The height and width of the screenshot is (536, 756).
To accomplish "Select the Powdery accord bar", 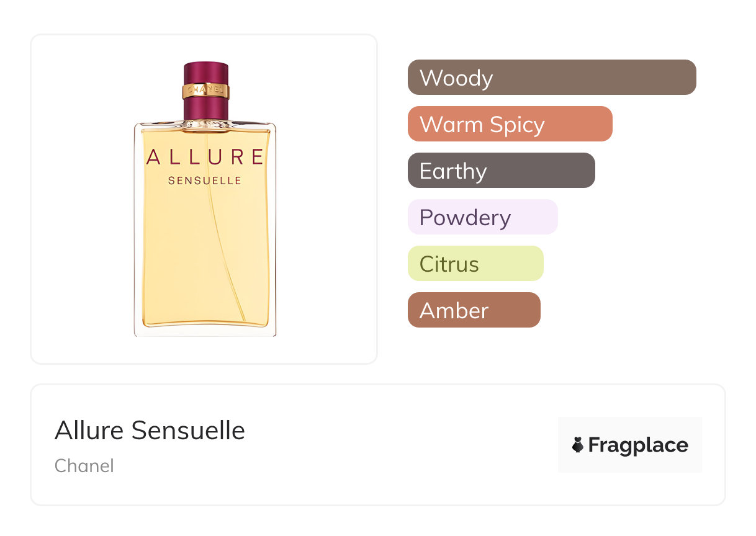I will (482, 217).
